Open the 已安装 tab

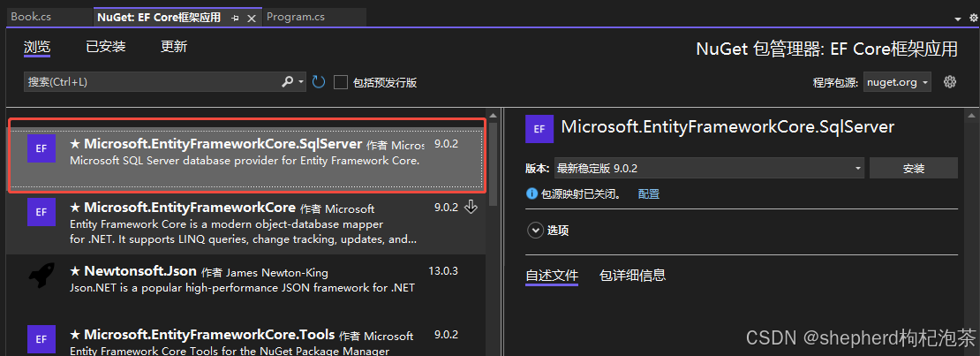point(106,47)
